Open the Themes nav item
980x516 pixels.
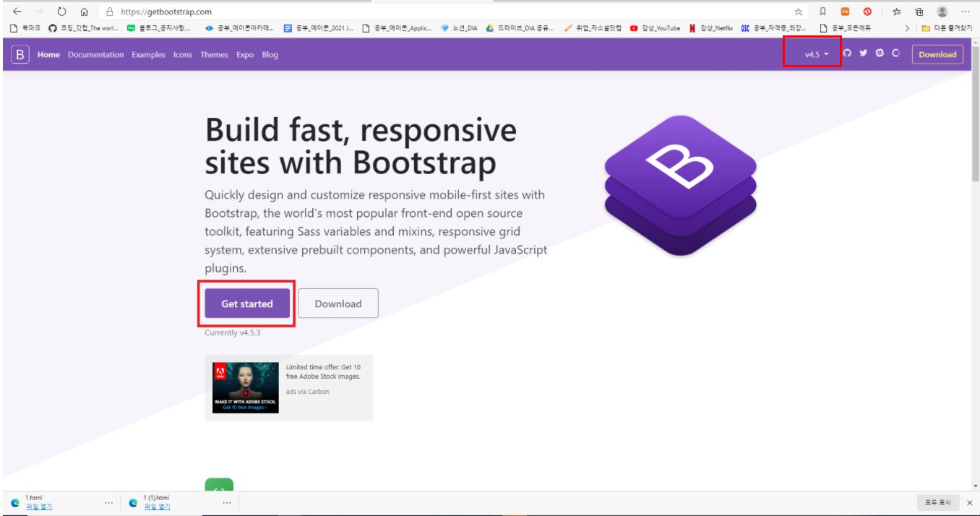tap(214, 55)
